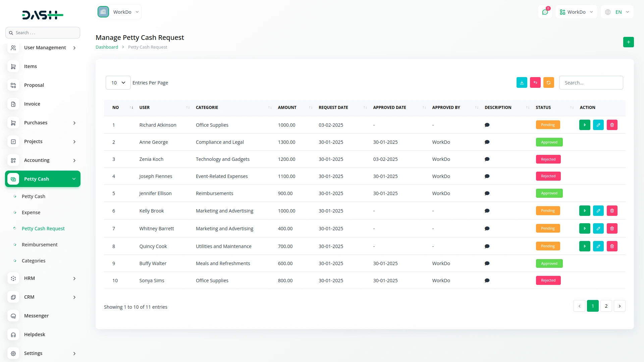Screen dimensions: 644x362
Task: Open the Petty Cash sidebar section
Action: [x=43, y=179]
